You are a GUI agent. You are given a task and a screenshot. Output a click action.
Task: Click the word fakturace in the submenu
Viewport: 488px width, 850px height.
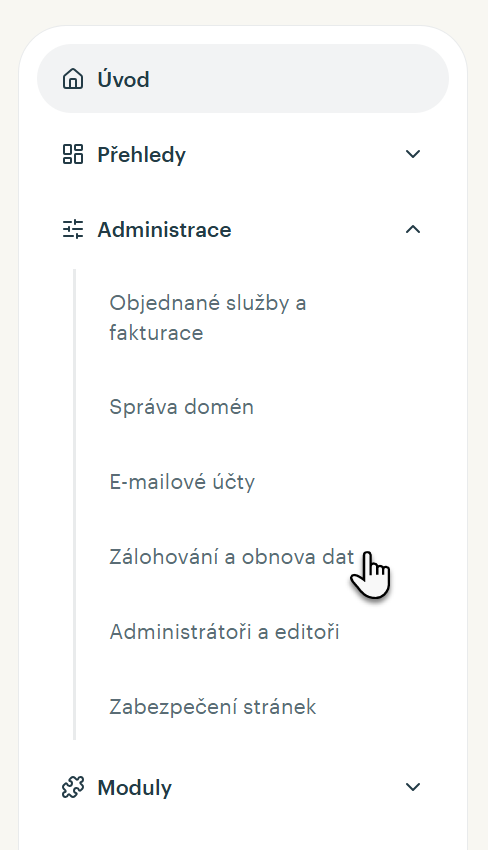pyautogui.click(x=156, y=332)
